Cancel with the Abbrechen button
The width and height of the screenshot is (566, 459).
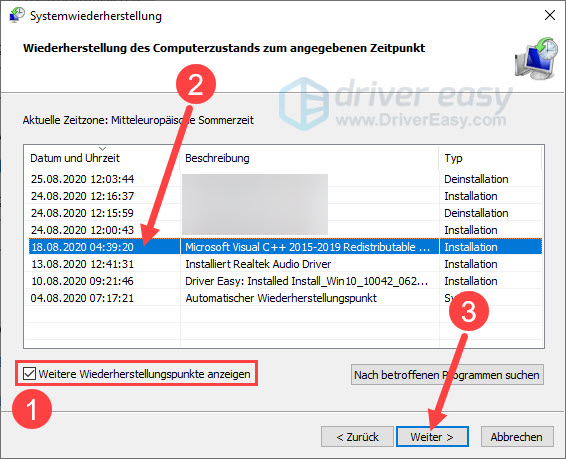(517, 437)
